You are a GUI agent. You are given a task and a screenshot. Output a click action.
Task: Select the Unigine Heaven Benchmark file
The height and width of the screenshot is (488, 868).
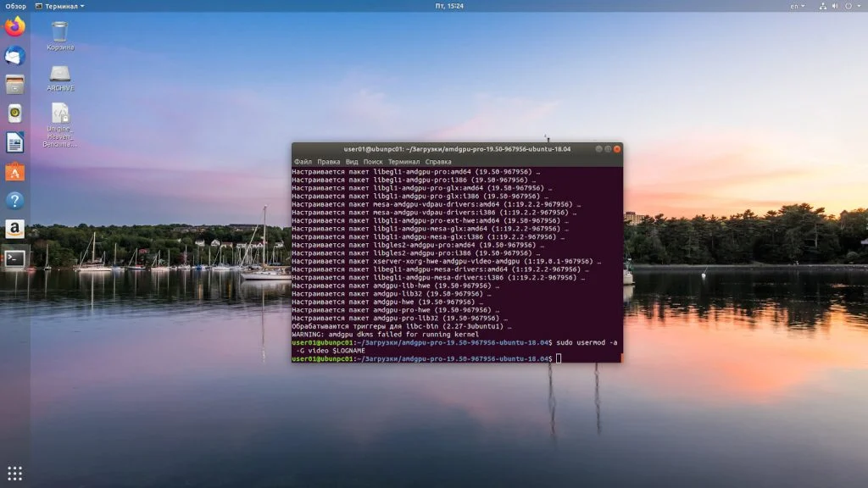[x=60, y=125]
